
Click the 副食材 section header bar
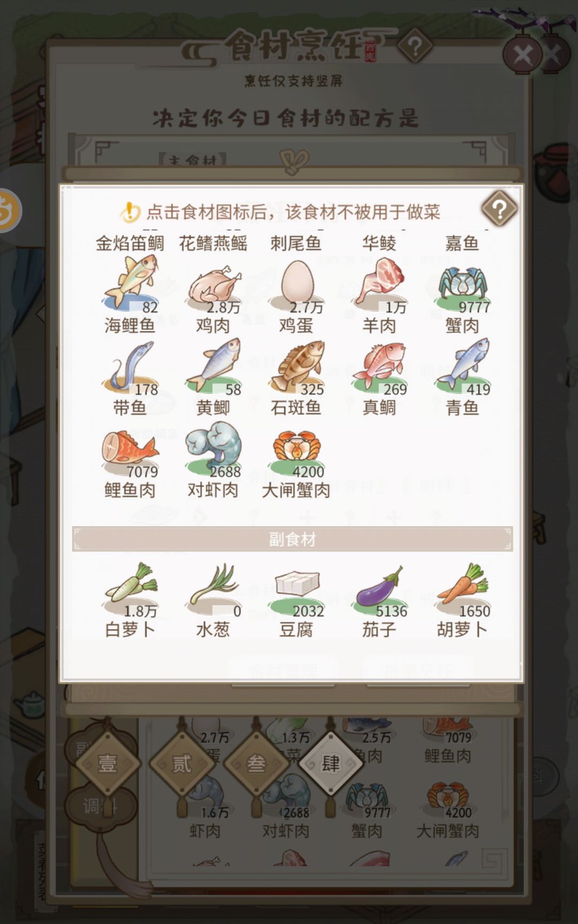292,539
